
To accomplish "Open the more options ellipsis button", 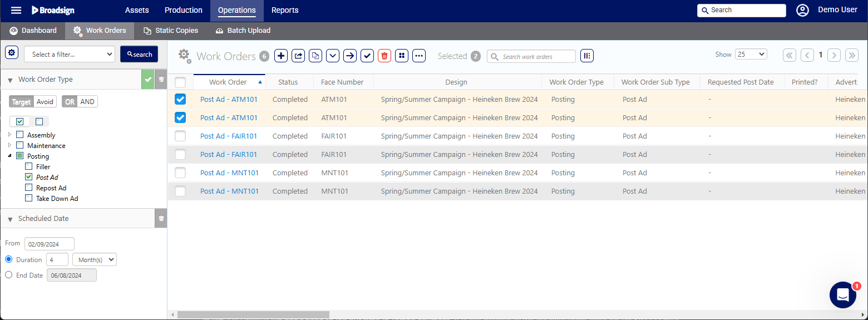I will (419, 56).
